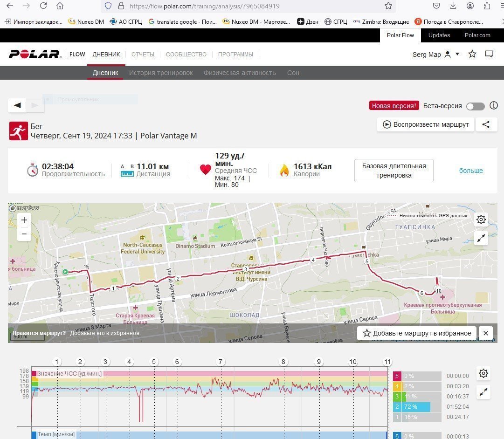The image size is (504, 439).
Task: Select heart rate zone 3 green swatch
Action: pos(397,397)
